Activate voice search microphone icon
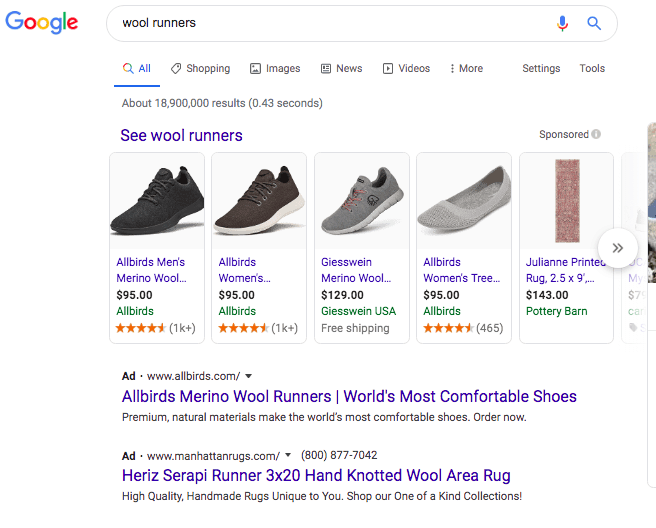 pos(562,23)
